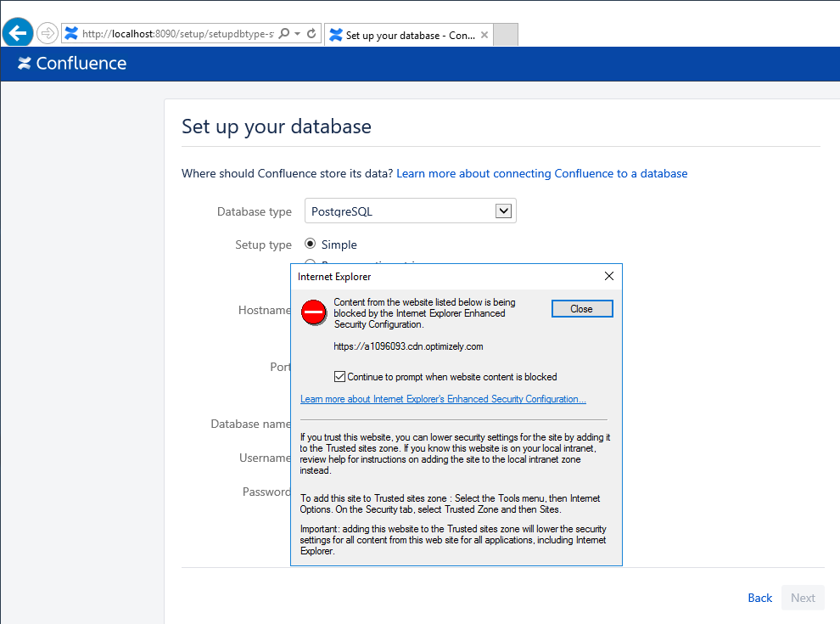Click the refresh page icon

pos(311,34)
